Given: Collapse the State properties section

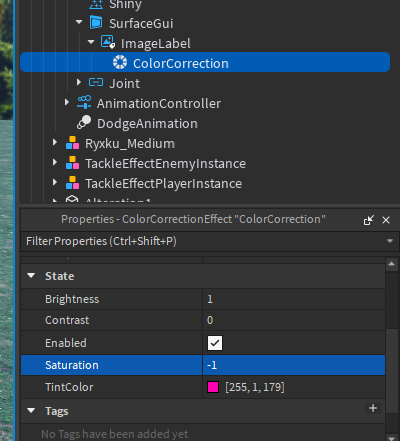Looking at the screenshot, I should click(31, 276).
